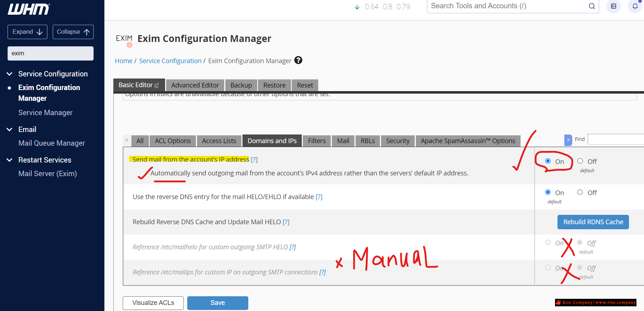Screen dimensions: 644x311
Task: Open the Backup tab
Action: pyautogui.click(x=241, y=85)
